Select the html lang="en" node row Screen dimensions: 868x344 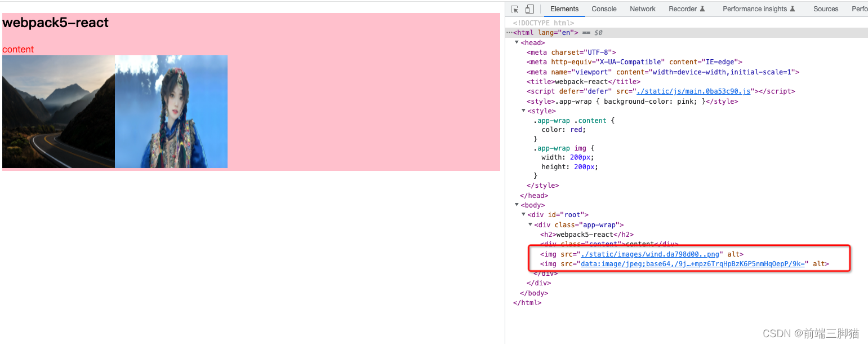687,33
